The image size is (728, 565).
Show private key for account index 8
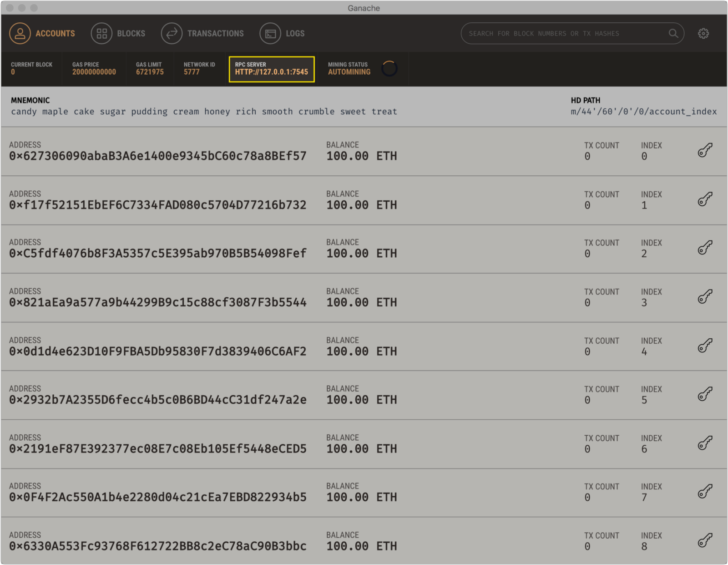pos(705,540)
